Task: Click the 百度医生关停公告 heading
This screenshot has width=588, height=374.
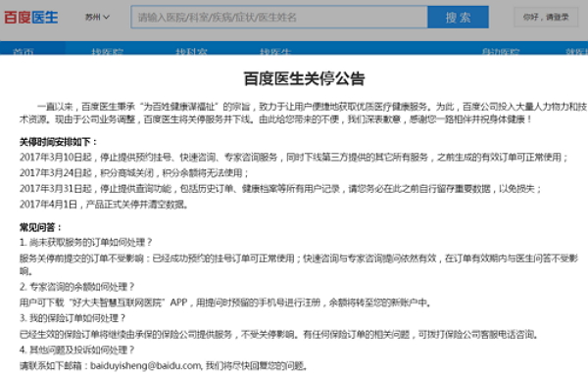Action: point(304,78)
